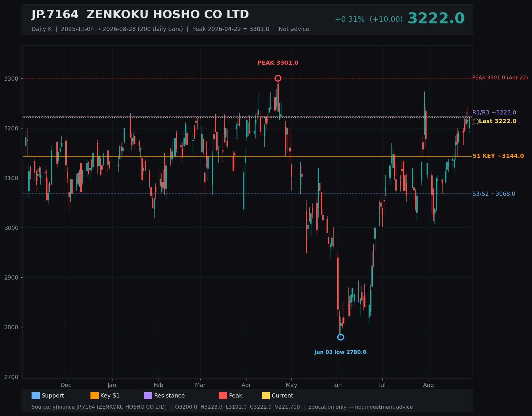Click the '+0.31% (+10.00)' change value
The height and width of the screenshot is (416, 532).
(x=369, y=19)
